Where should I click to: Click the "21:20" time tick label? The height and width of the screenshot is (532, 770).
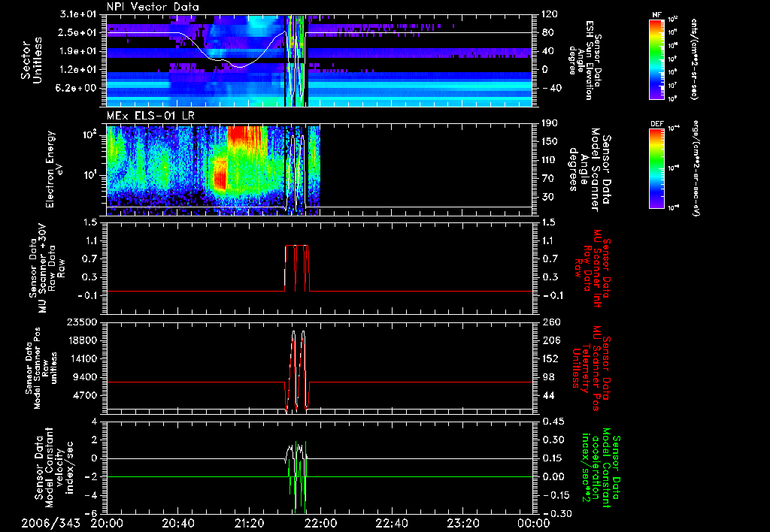[x=249, y=523]
